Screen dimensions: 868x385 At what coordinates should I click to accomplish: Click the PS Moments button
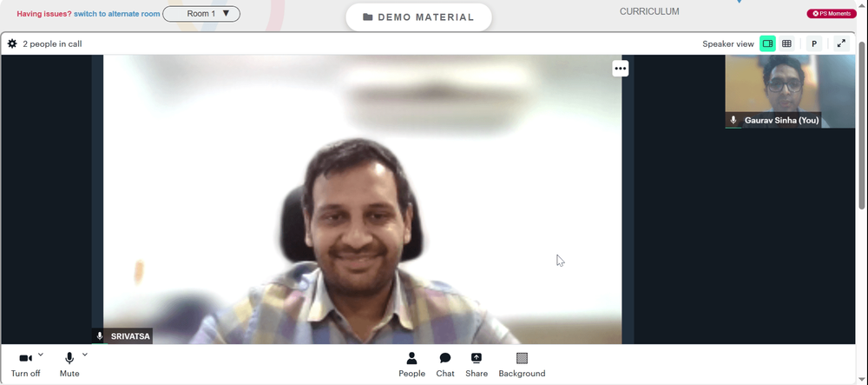832,13
